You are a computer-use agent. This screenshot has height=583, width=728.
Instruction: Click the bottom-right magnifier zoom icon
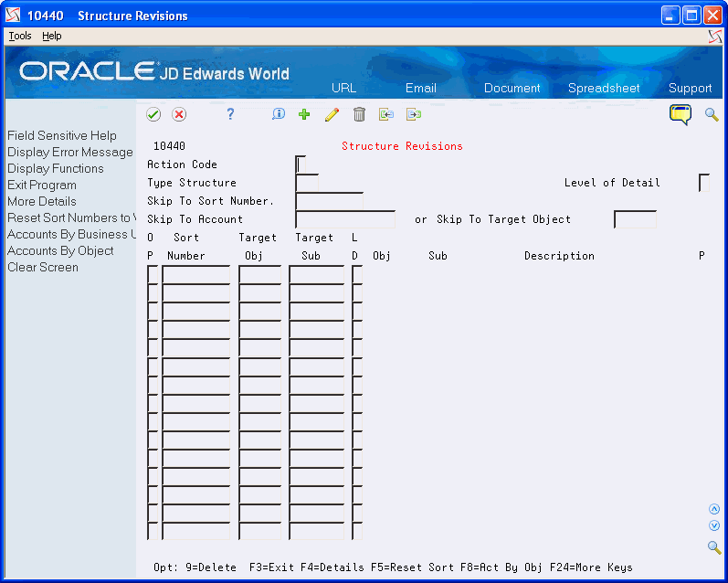[x=714, y=547]
